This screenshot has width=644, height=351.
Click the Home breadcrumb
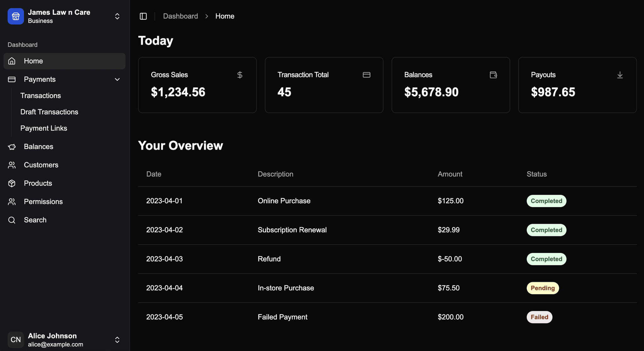point(225,16)
